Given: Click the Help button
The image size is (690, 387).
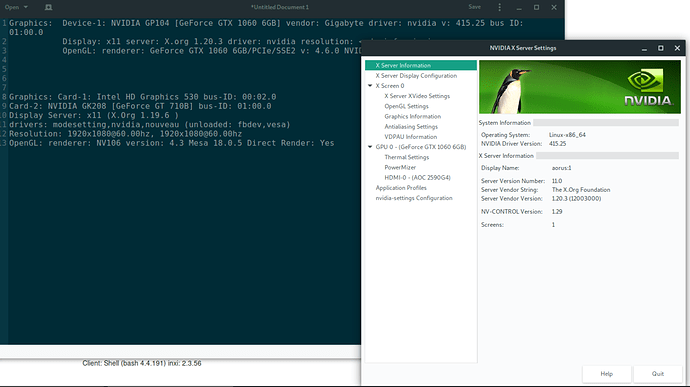Looking at the screenshot, I should coord(606,374).
